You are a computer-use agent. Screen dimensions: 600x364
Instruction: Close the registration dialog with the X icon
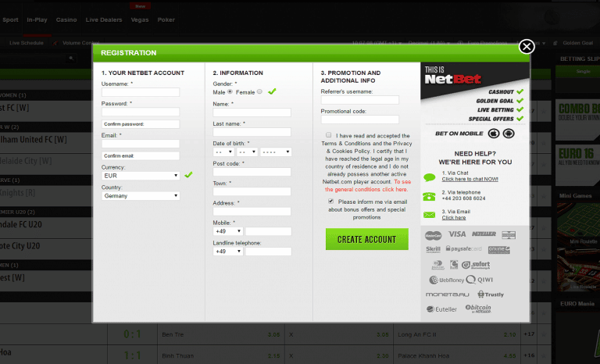[527, 46]
